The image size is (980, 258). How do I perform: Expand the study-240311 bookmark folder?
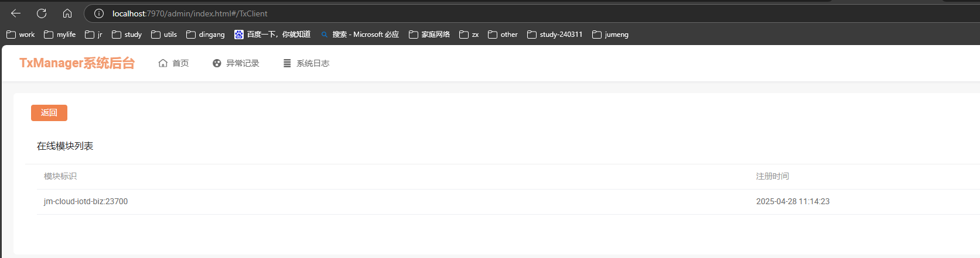coord(555,35)
